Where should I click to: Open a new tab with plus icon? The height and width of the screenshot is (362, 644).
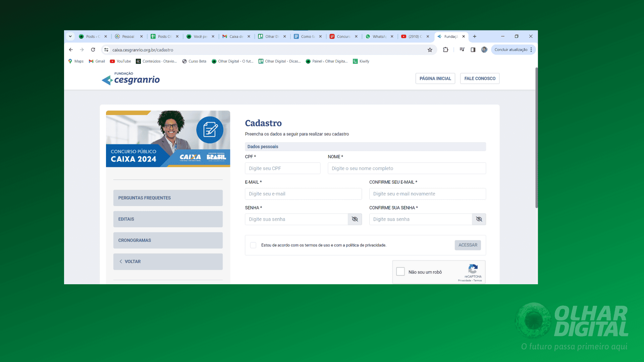(475, 37)
